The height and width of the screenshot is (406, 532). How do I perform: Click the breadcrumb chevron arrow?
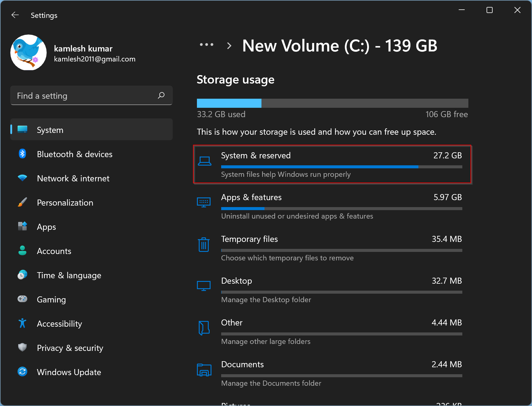coord(229,46)
